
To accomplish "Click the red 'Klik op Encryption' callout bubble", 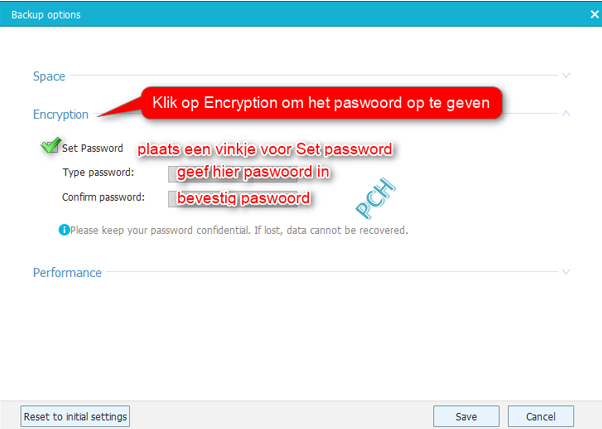I will point(322,103).
